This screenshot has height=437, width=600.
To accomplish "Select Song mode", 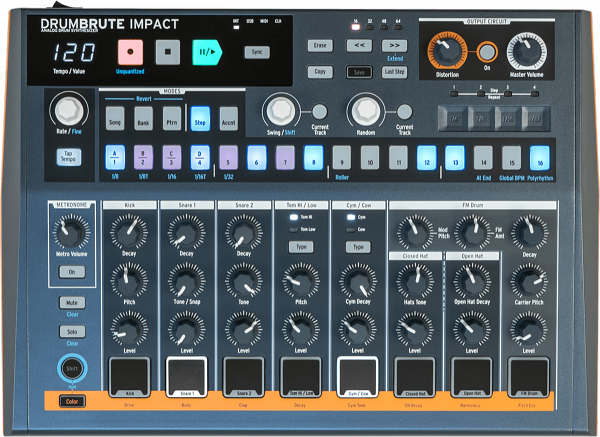I will click(x=115, y=119).
